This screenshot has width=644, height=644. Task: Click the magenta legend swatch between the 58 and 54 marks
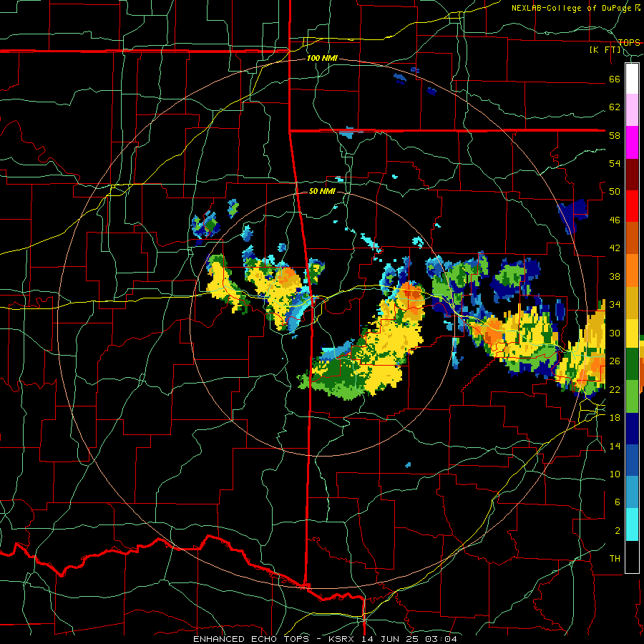click(x=632, y=142)
